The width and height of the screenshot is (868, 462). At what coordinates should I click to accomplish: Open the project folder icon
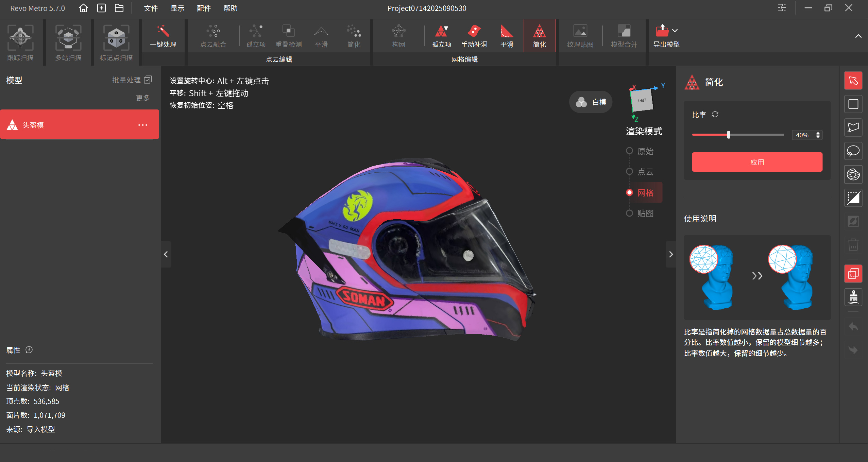tap(119, 8)
